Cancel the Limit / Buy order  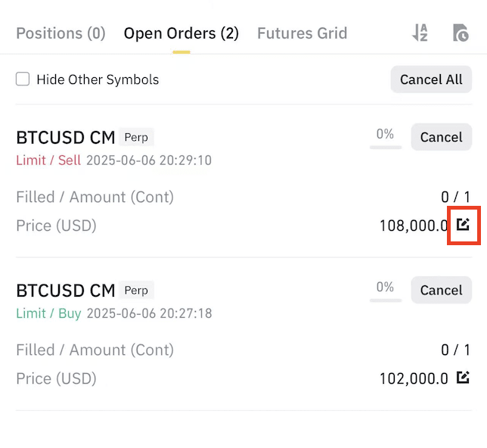pyautogui.click(x=441, y=290)
